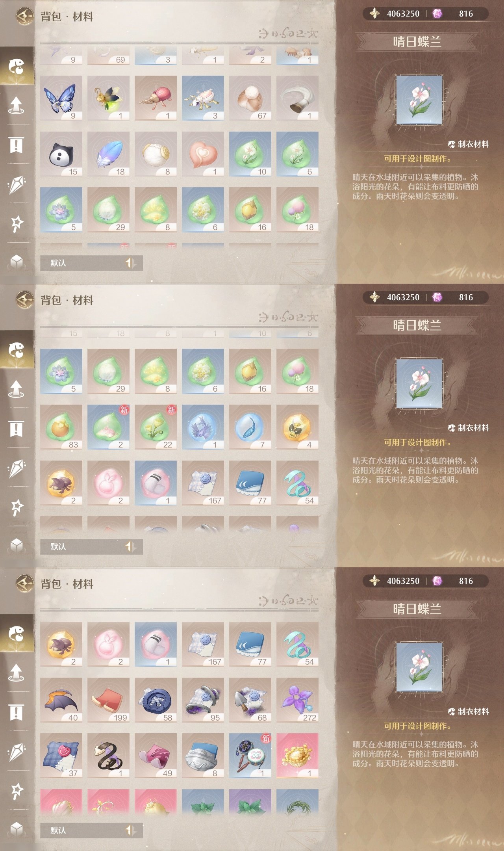Pick the pink beetle material
504x851 pixels.
(156, 98)
